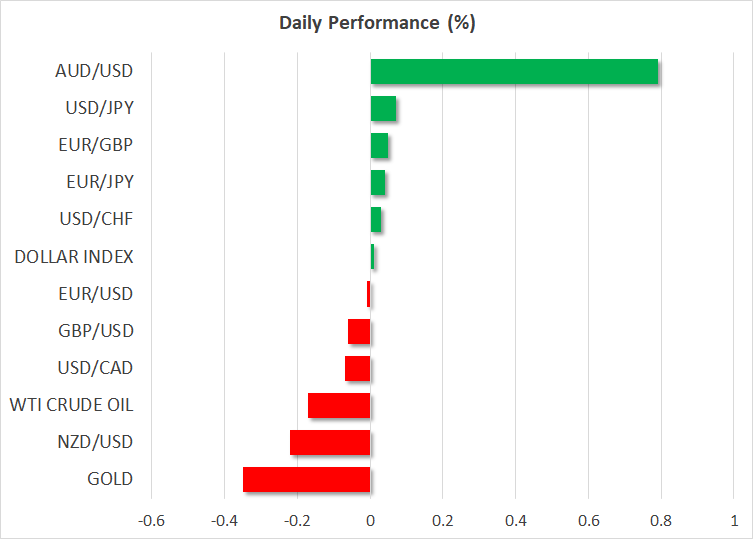Click the Daily Performance chart title
Image resolution: width=753 pixels, height=539 pixels.
point(376,24)
